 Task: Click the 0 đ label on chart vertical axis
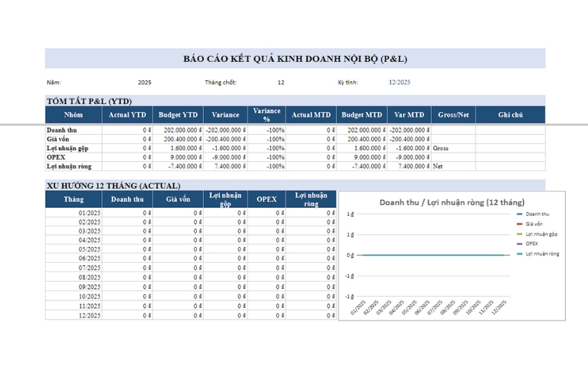350,255
